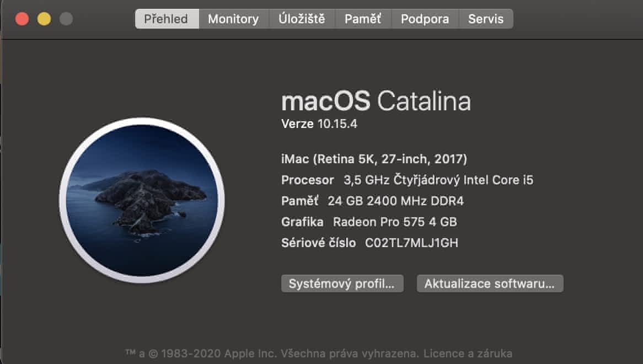Switch to the Přehled tab
This screenshot has width=643, height=364.
coord(166,19)
